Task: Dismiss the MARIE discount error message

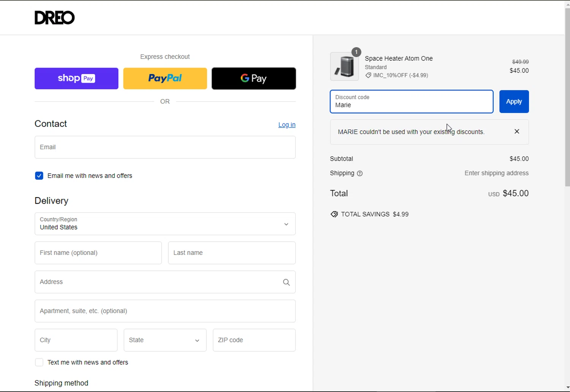Action: pyautogui.click(x=517, y=131)
